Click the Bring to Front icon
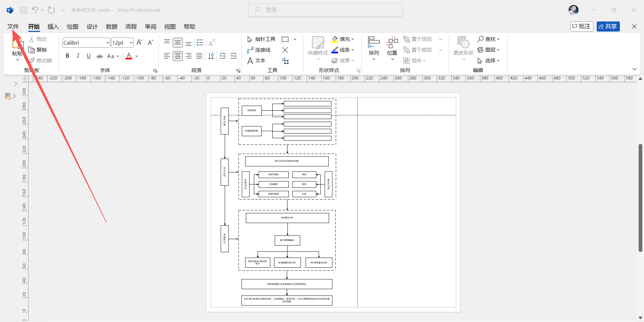This screenshot has height=322, width=644. click(418, 39)
